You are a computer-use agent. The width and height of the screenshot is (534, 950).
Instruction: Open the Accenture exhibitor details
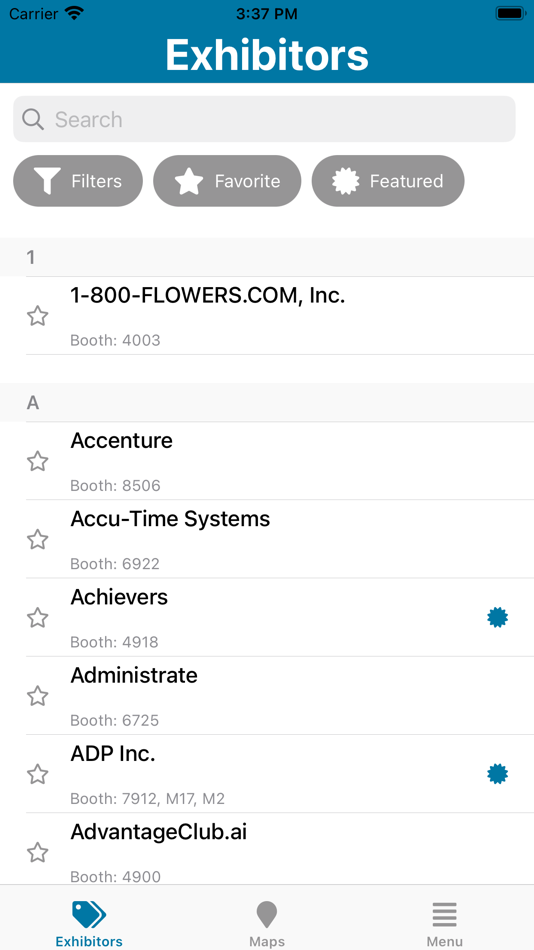[x=279, y=461]
